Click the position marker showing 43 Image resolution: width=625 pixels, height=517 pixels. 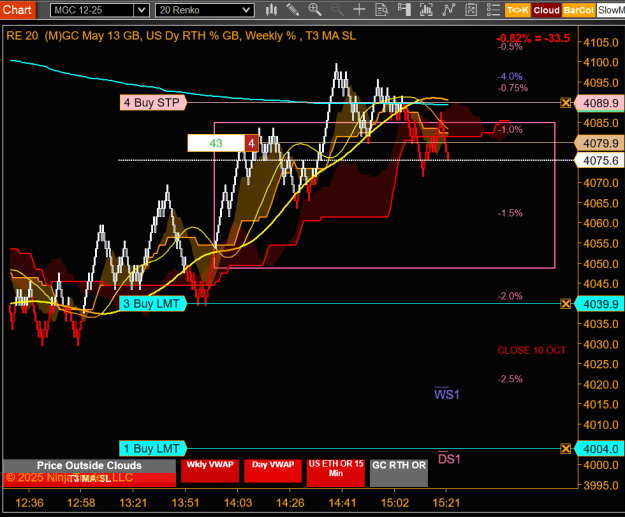[216, 143]
